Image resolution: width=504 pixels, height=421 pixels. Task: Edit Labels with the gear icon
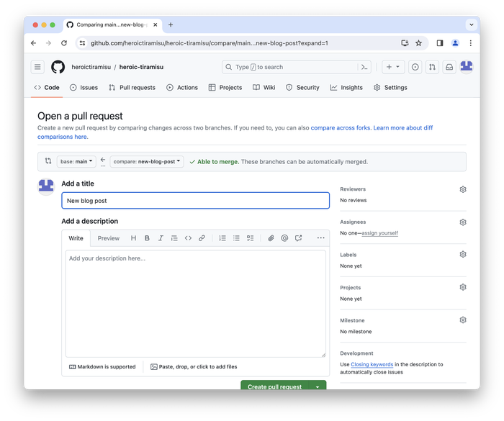pyautogui.click(x=463, y=254)
